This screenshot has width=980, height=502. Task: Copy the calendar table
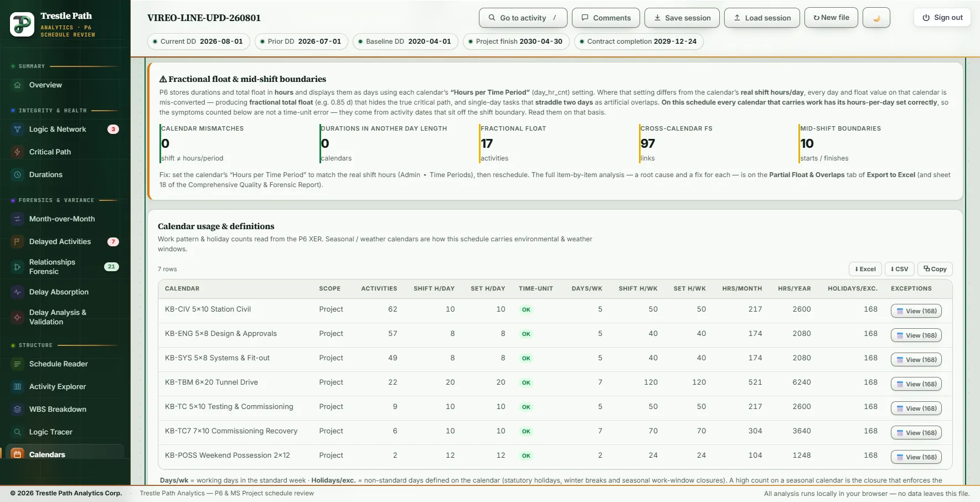(x=935, y=269)
